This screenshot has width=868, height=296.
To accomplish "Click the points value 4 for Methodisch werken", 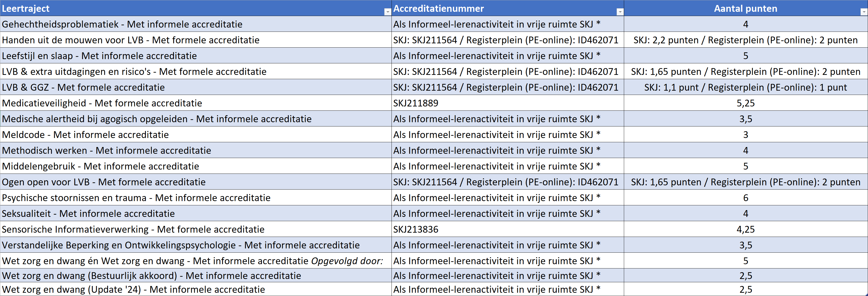I will 746,150.
